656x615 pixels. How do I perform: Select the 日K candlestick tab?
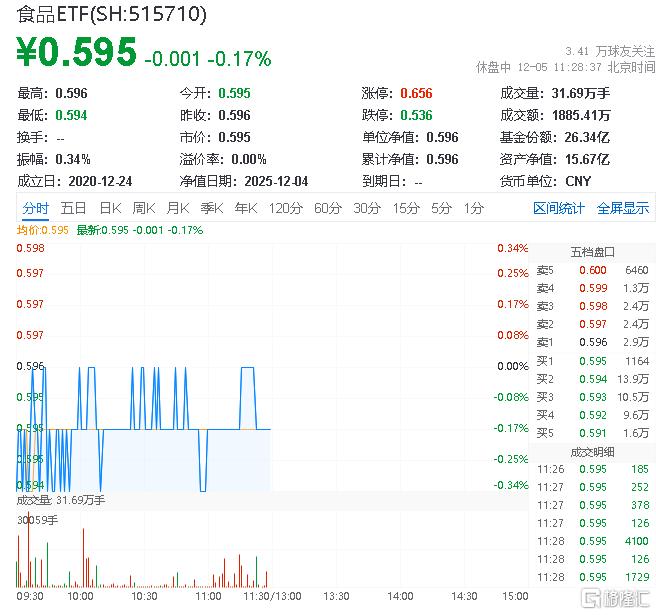[110, 208]
